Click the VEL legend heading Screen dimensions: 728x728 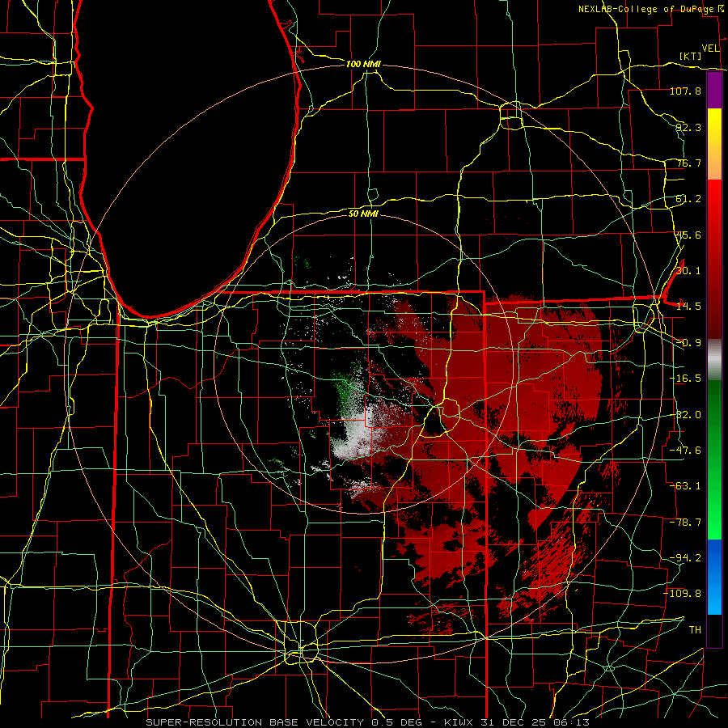coord(710,49)
